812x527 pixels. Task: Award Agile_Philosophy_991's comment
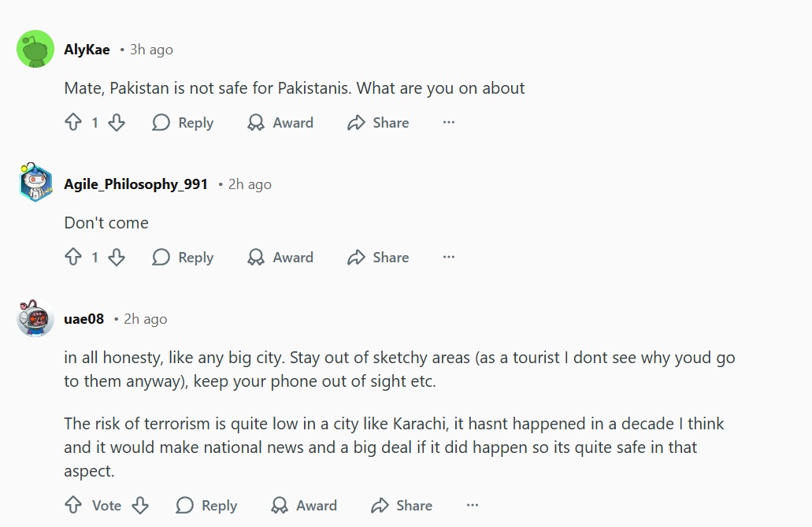point(280,258)
